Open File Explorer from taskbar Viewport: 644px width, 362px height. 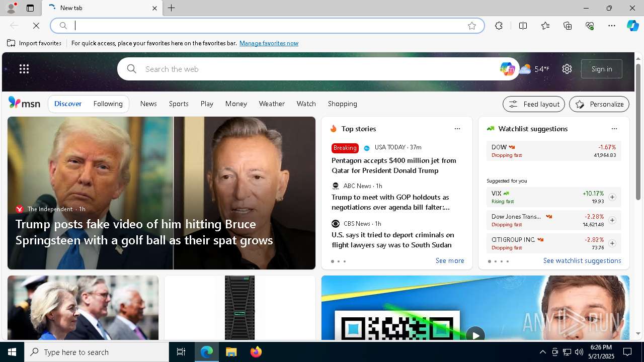click(x=231, y=352)
